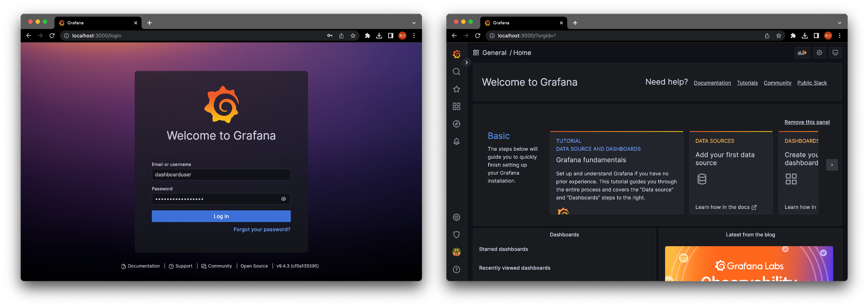Bookmark the login page with the star icon
Viewport: 868px width, 308px height.
(353, 35)
